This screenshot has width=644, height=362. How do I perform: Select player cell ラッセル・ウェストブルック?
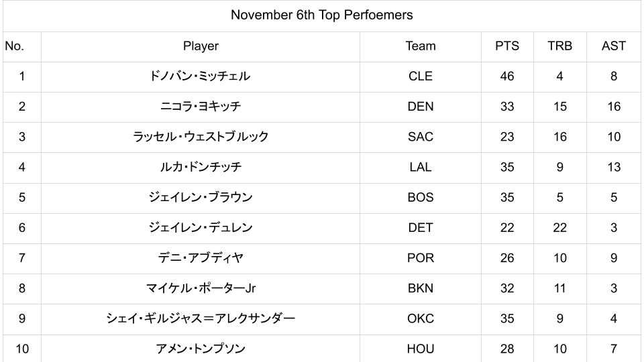201,137
